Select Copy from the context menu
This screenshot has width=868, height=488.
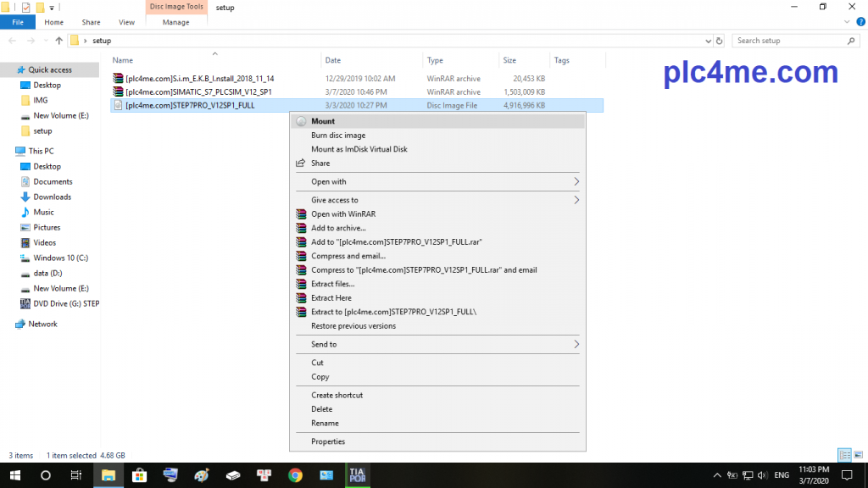(320, 377)
